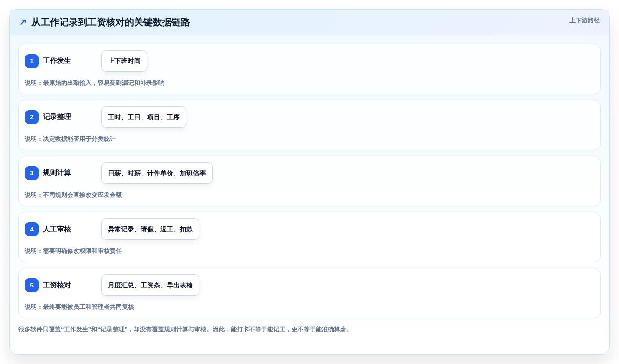This screenshot has height=364, width=619.
Task: Click the note 需要明确修改权限和审核责任
Action: coord(73,251)
